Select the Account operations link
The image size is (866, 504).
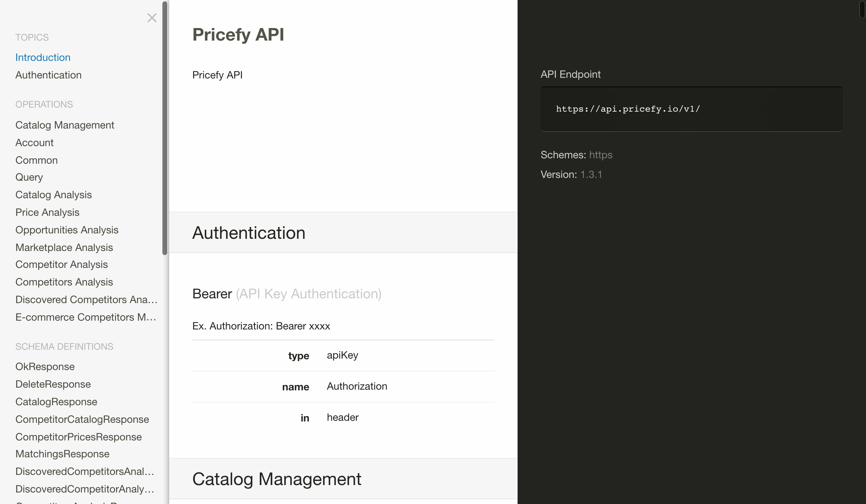coord(35,143)
